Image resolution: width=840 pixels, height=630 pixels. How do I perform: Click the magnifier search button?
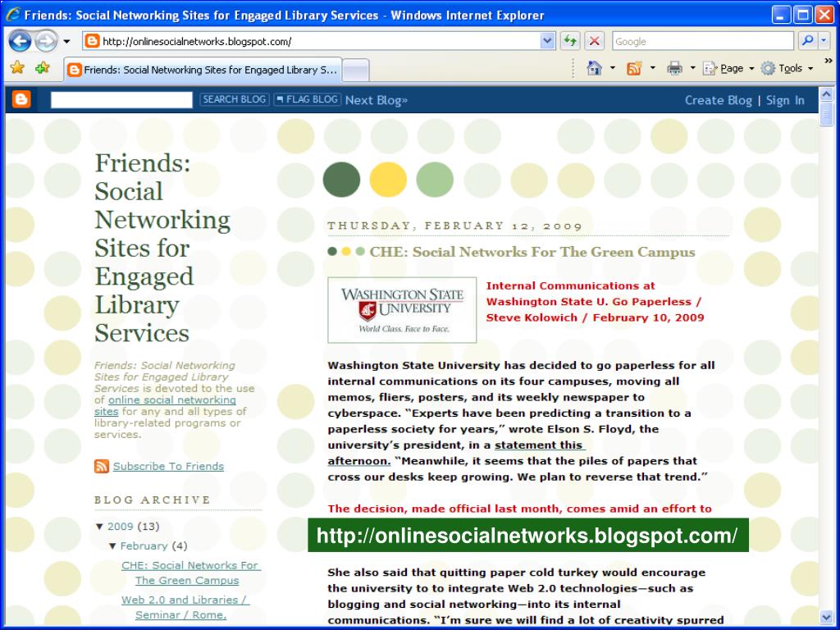tap(807, 41)
